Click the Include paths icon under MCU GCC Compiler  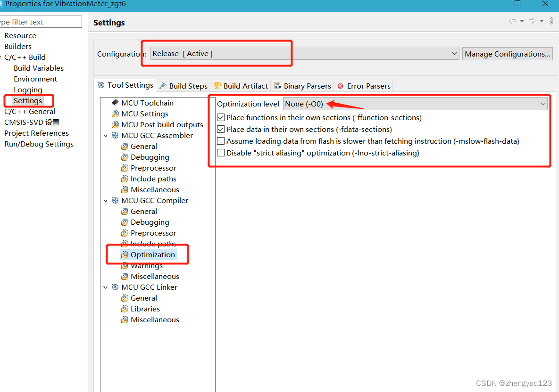coord(125,244)
